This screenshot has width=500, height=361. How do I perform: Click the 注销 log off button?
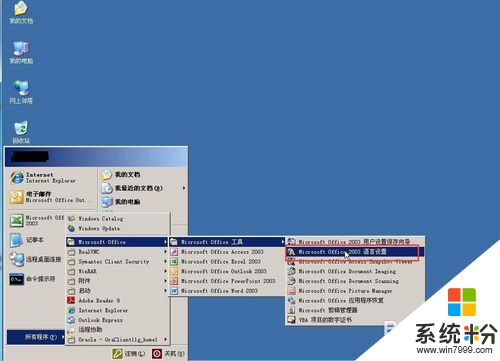click(x=129, y=353)
